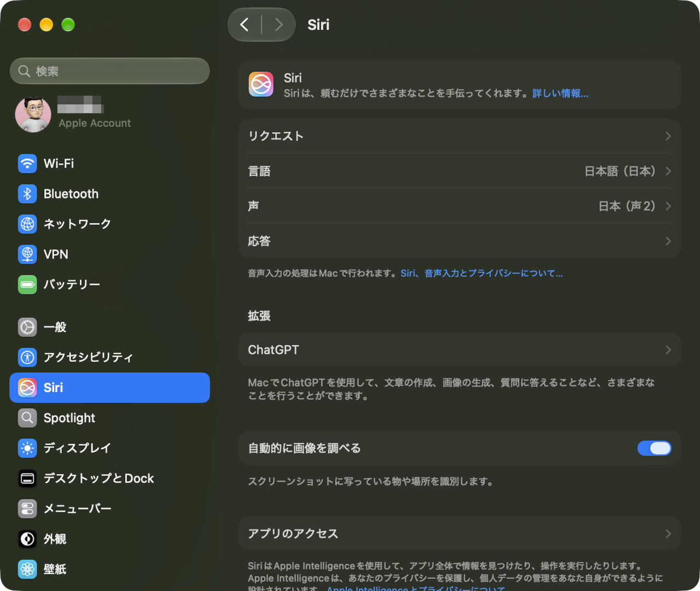Image resolution: width=700 pixels, height=591 pixels.
Task: Click the Spotlight magnifier icon in sidebar
Action: click(27, 418)
